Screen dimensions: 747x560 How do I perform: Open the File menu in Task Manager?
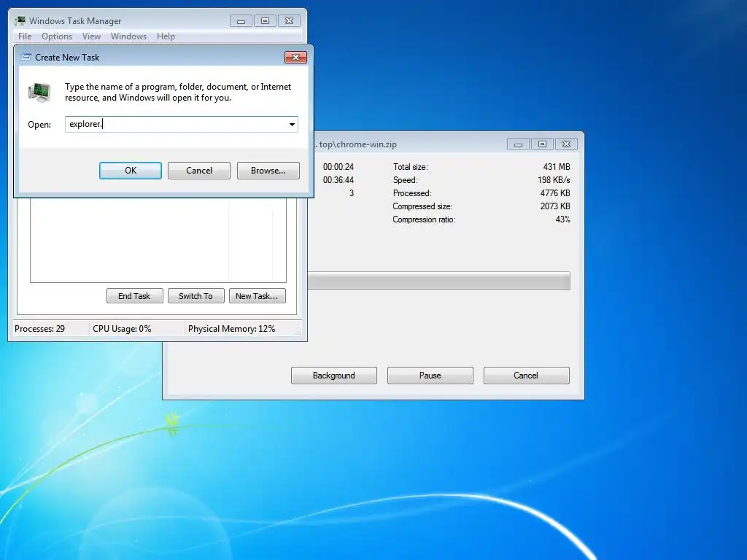(25, 36)
